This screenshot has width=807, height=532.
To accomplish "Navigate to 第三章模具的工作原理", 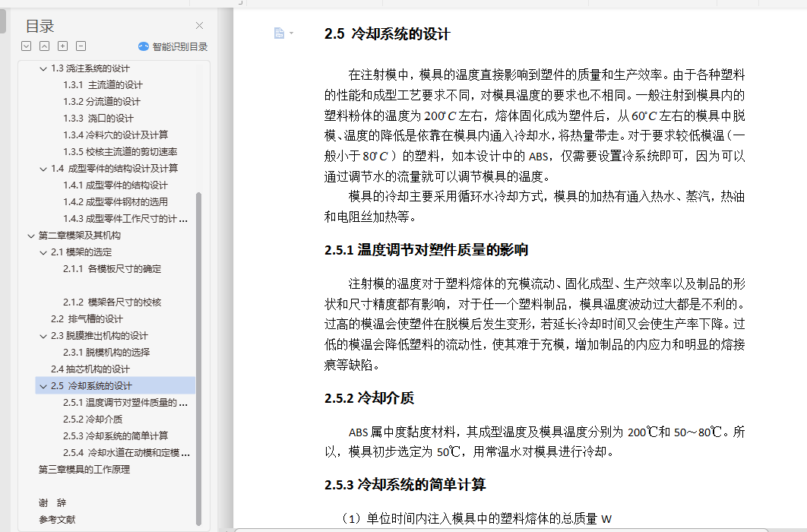I will [84, 469].
